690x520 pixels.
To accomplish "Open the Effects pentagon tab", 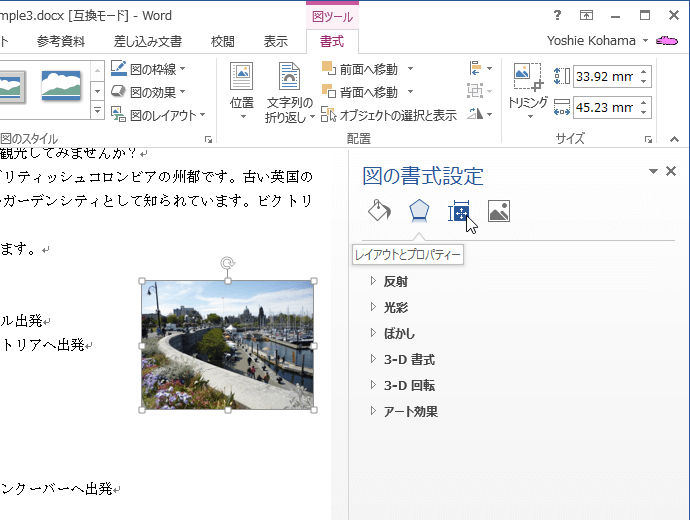I will pos(419,211).
